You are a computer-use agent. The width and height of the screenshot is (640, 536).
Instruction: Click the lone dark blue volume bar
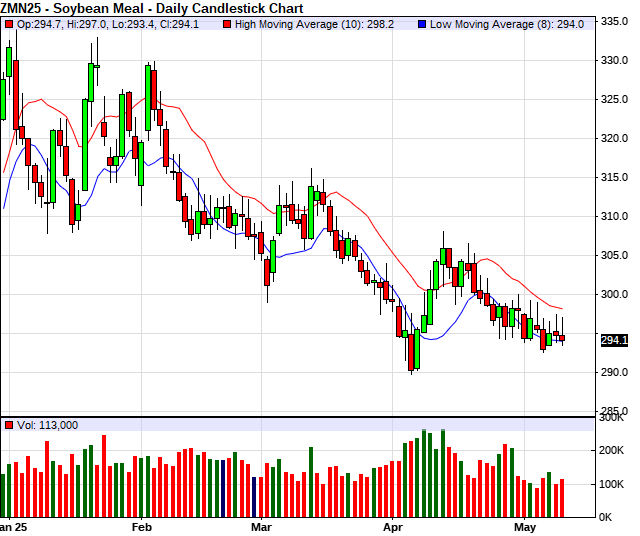pyautogui.click(x=254, y=497)
